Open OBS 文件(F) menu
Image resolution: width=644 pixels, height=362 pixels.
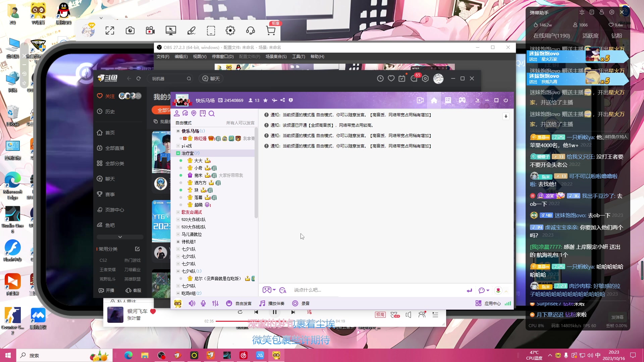click(x=163, y=57)
